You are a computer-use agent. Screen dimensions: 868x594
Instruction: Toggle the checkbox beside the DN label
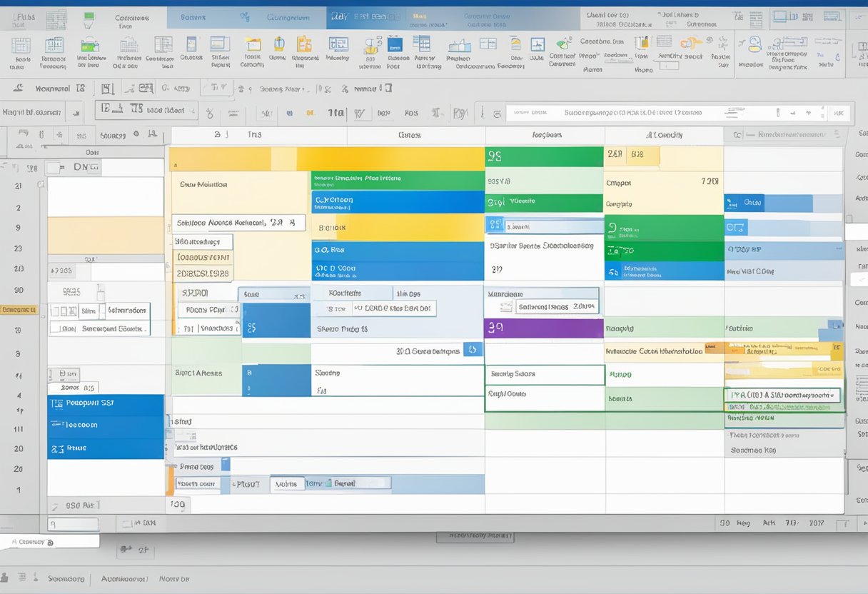[x=54, y=168]
